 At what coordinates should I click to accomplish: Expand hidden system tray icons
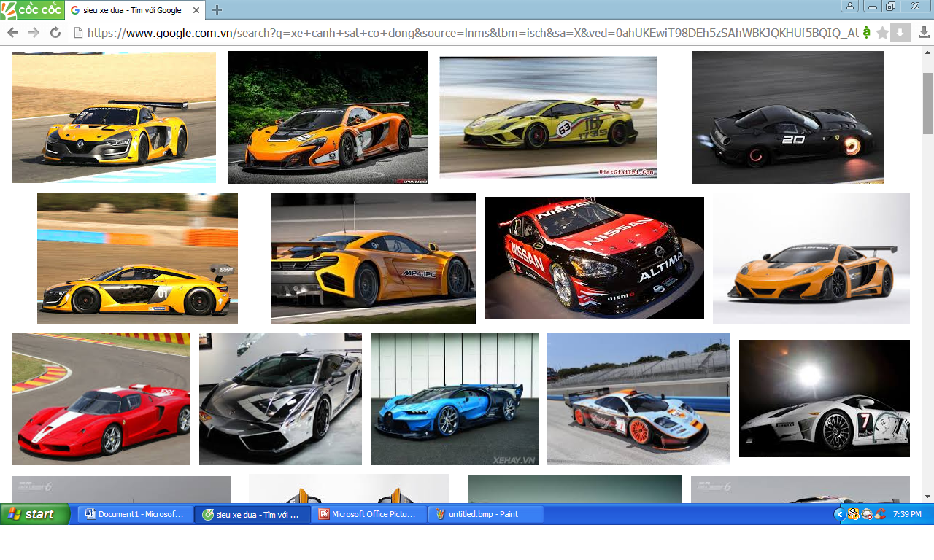839,514
